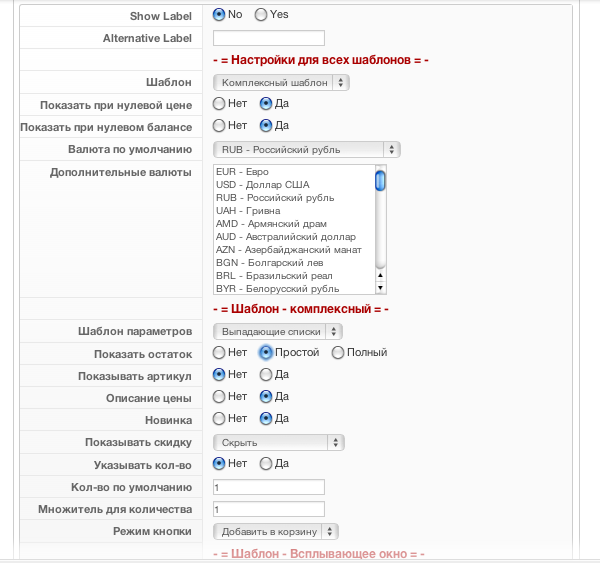This screenshot has width=600, height=563.
Task: Open the Валюта по умолчанию dropdown
Action: coord(306,149)
